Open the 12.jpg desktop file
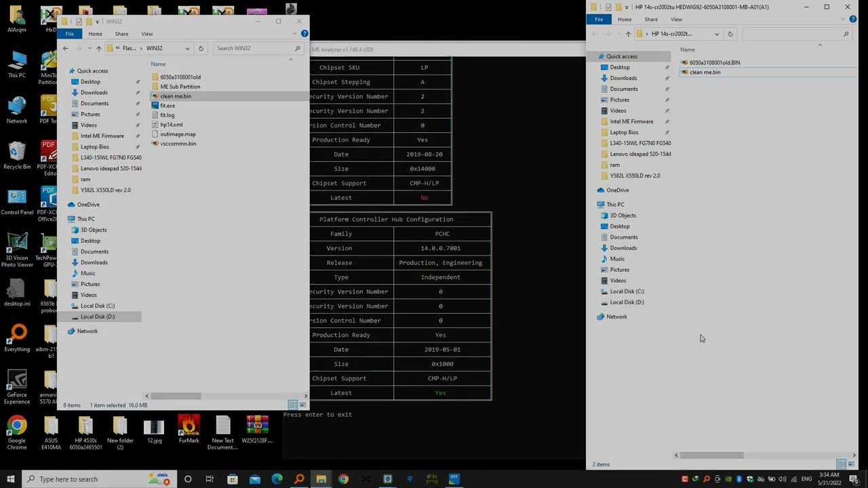 point(155,430)
